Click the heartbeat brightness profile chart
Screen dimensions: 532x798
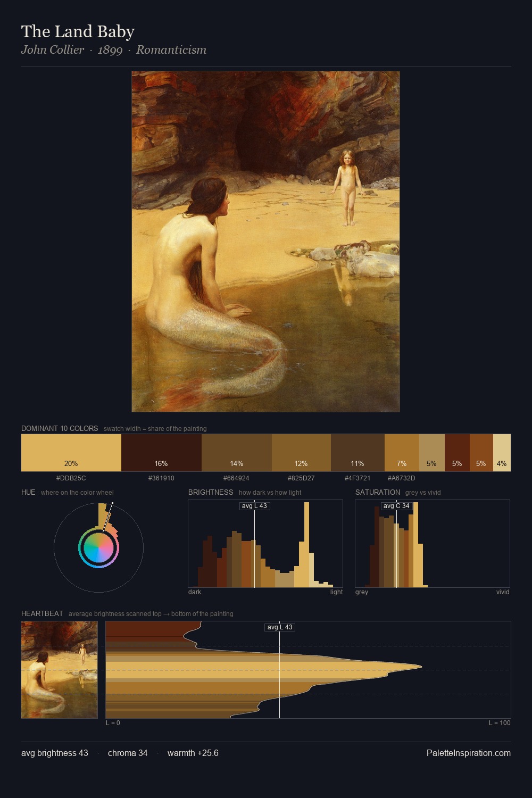pyautogui.click(x=308, y=670)
